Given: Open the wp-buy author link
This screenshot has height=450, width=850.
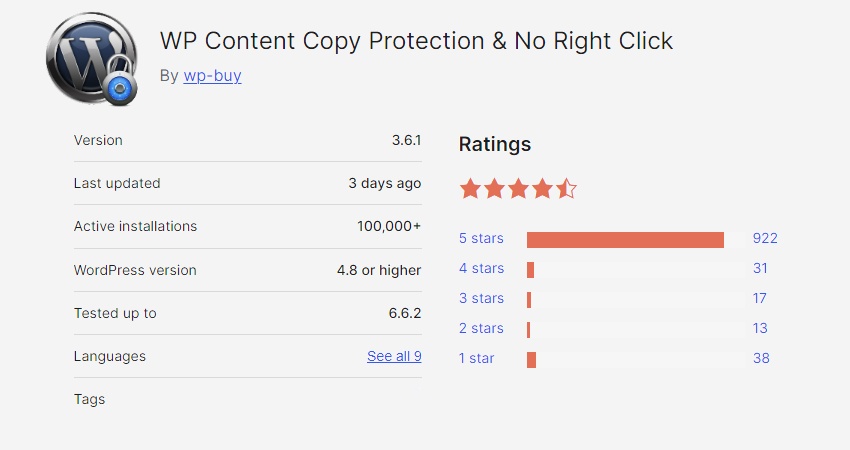Looking at the screenshot, I should [212, 75].
